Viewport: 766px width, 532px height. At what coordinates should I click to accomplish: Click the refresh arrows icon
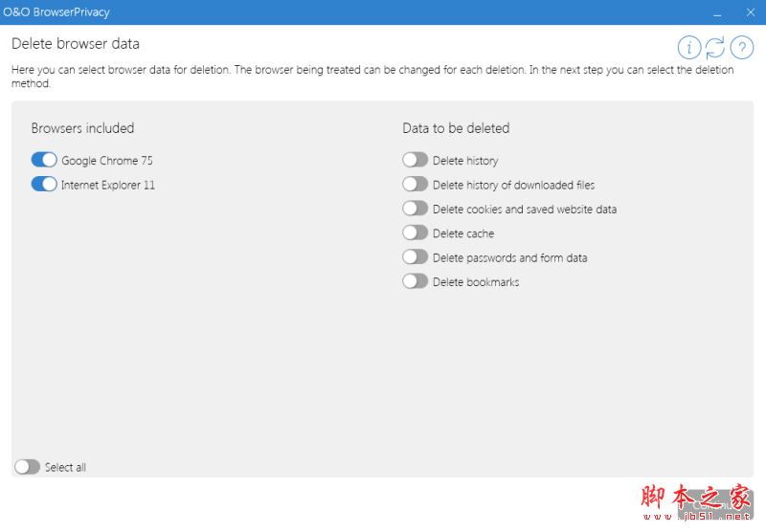tap(715, 48)
